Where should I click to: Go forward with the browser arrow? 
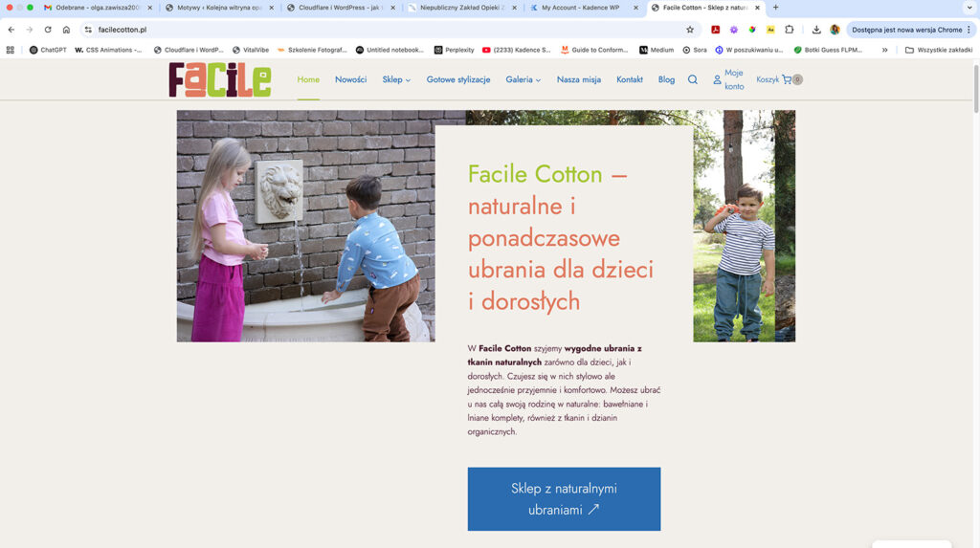[x=30, y=30]
